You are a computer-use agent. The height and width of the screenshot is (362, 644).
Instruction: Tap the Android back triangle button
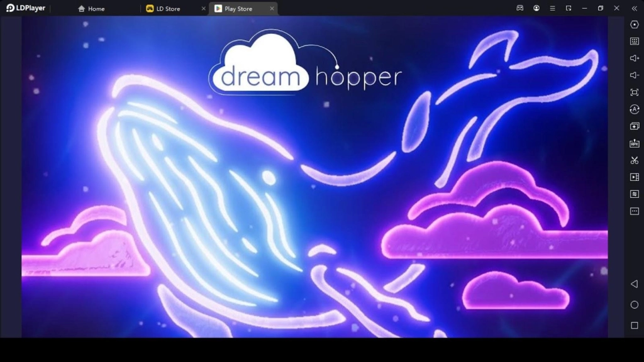coord(634,284)
